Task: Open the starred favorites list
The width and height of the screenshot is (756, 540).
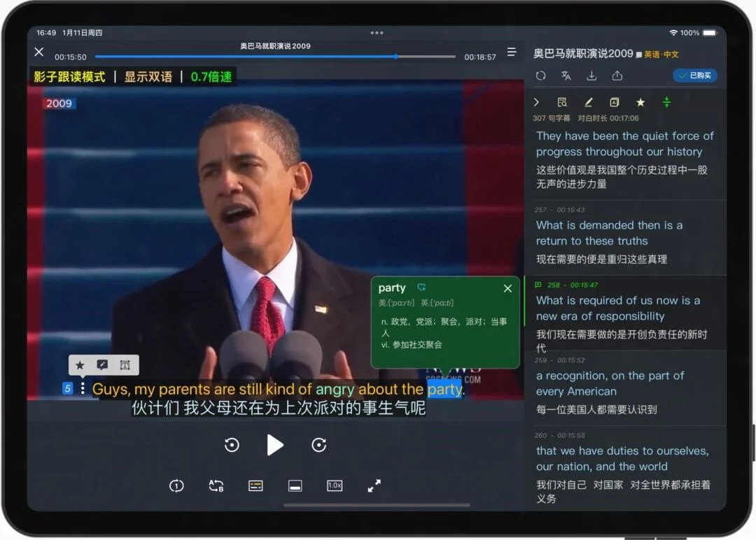Action: pos(640,102)
